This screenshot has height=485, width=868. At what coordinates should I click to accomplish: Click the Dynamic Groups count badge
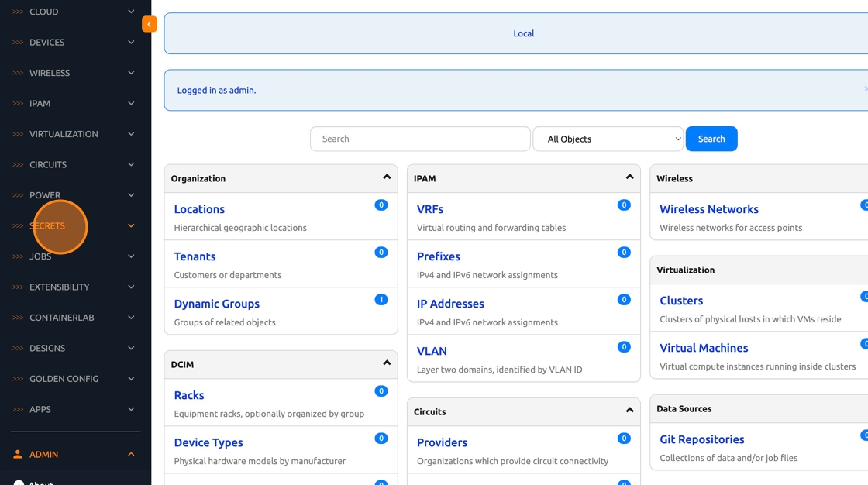coord(381,300)
